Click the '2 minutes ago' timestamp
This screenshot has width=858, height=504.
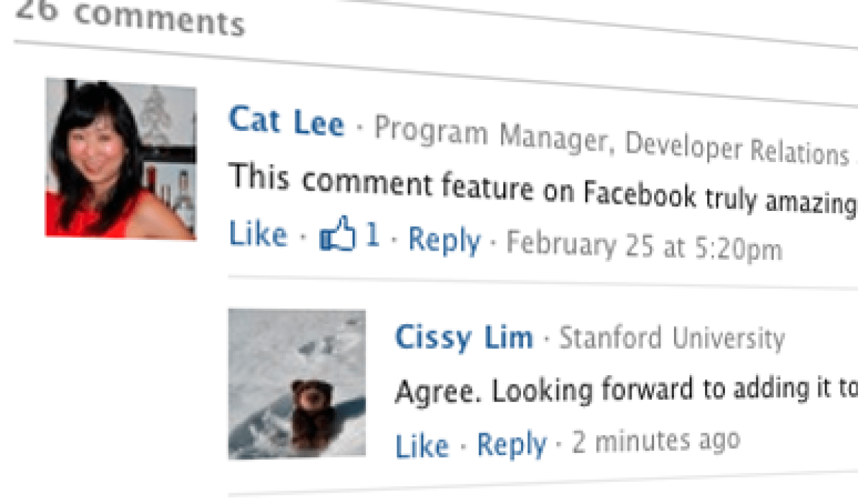[656, 440]
